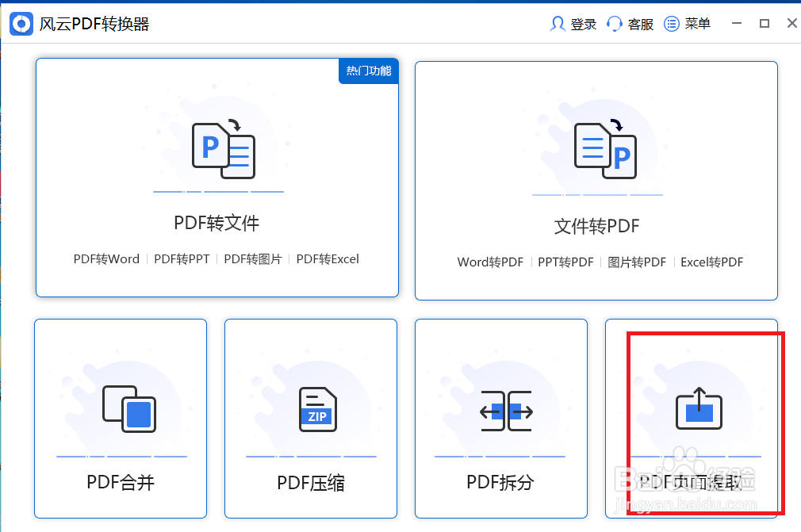Image resolution: width=801 pixels, height=532 pixels.
Task: Click the 风云PDF转换器 app logo icon
Action: point(21,24)
